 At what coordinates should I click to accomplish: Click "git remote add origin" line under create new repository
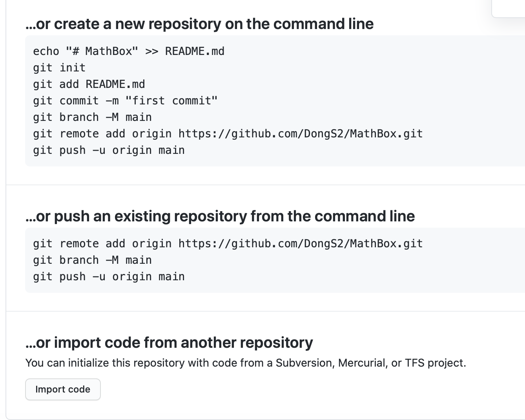[x=228, y=134]
